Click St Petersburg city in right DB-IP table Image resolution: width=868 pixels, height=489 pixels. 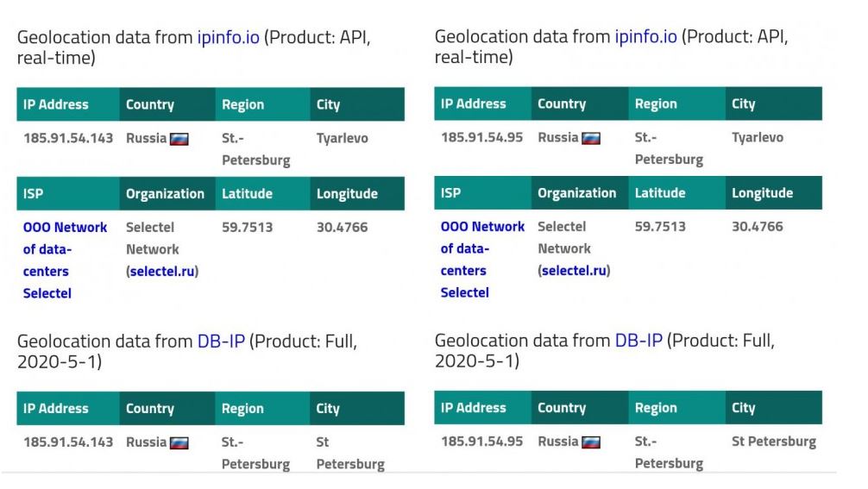click(773, 442)
